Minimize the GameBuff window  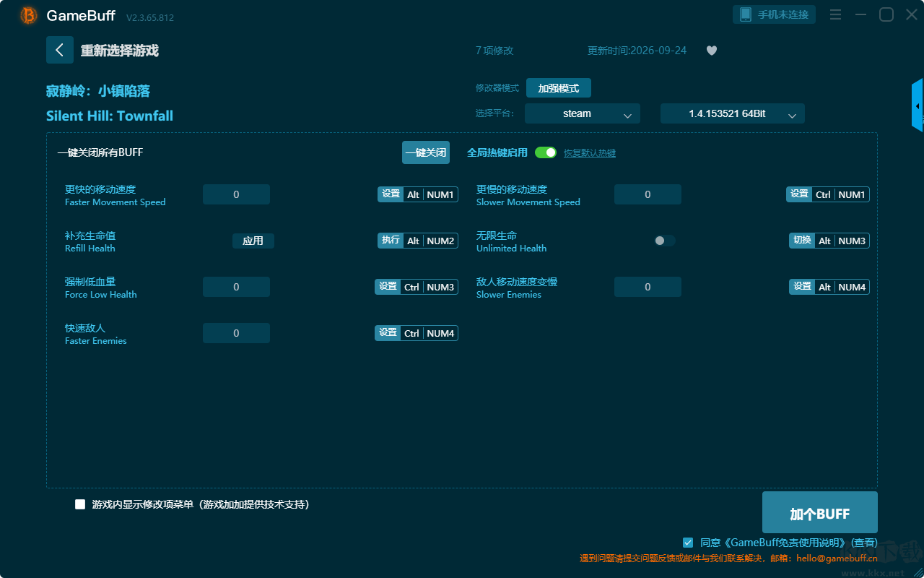click(860, 14)
